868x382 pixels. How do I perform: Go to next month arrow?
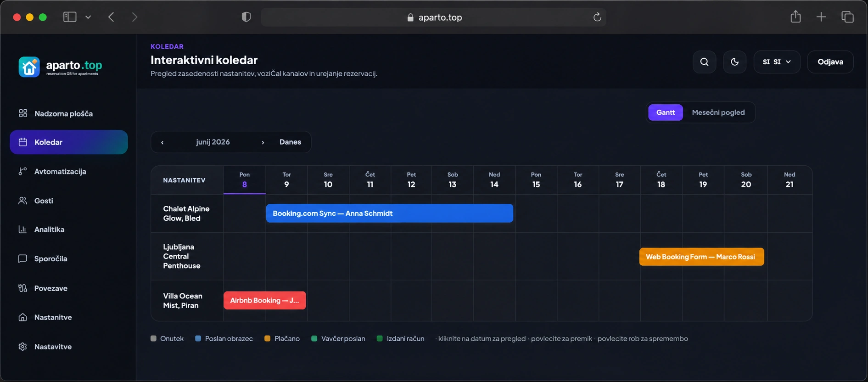click(263, 142)
